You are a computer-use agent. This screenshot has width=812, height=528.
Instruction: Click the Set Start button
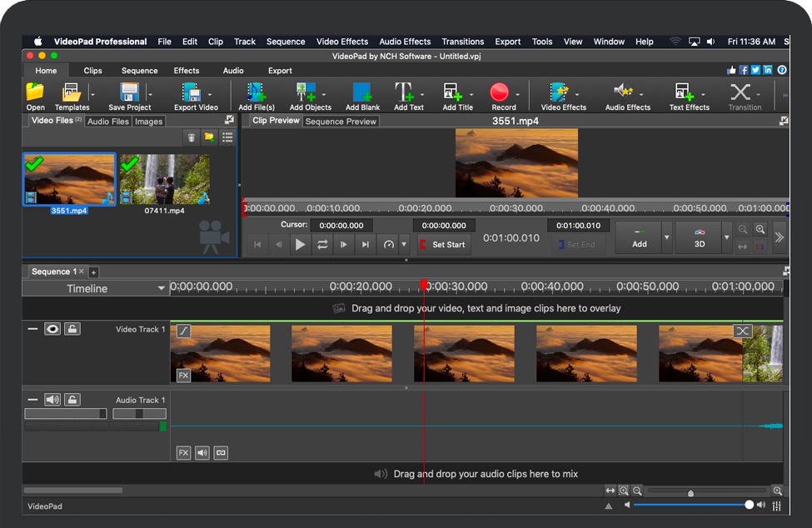pyautogui.click(x=443, y=244)
